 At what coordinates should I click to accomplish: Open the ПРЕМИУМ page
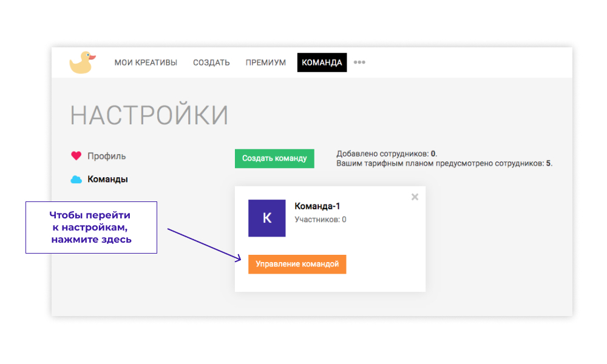pos(265,62)
